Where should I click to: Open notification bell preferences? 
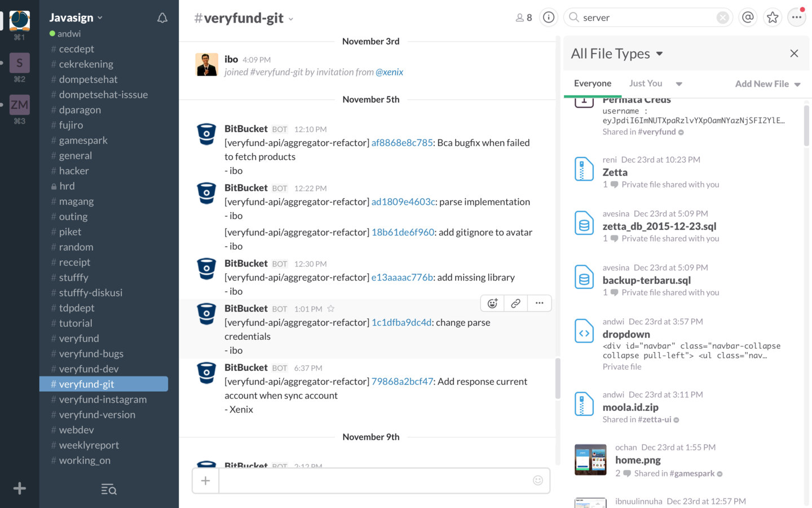[x=162, y=18]
